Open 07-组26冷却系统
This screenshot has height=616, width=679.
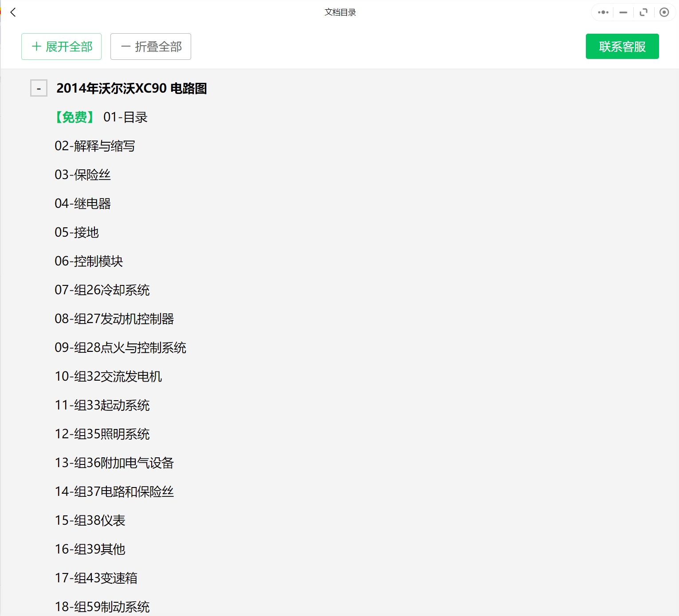[102, 290]
